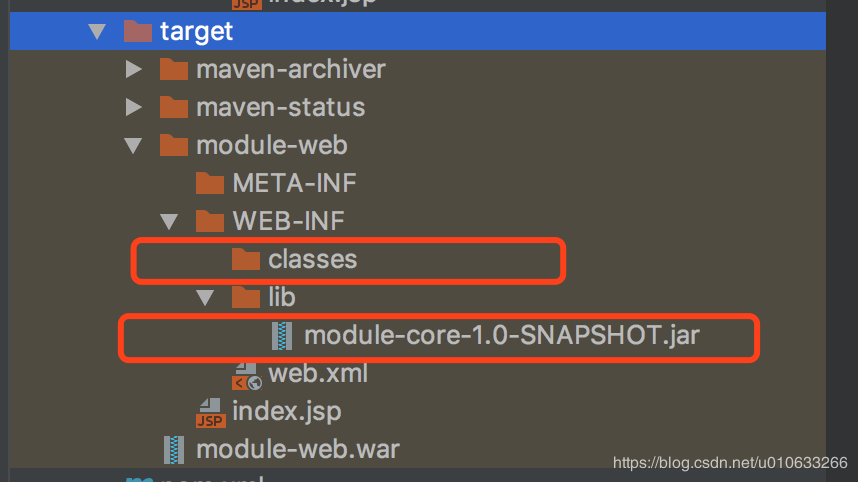Image resolution: width=858 pixels, height=482 pixels.
Task: Collapse the WEB-INF folder
Action: tap(169, 221)
